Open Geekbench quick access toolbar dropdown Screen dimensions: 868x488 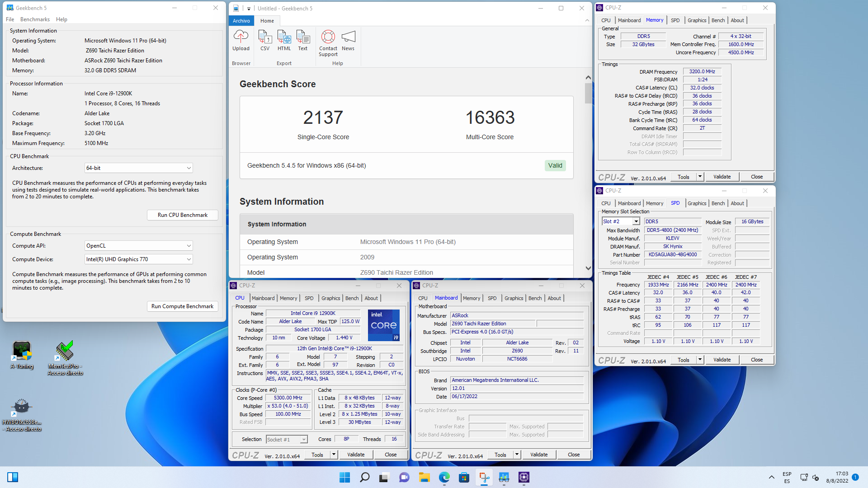pos(249,9)
